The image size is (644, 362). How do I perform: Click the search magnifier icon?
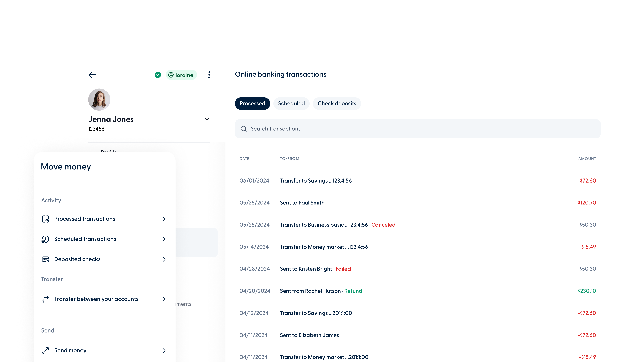[243, 129]
